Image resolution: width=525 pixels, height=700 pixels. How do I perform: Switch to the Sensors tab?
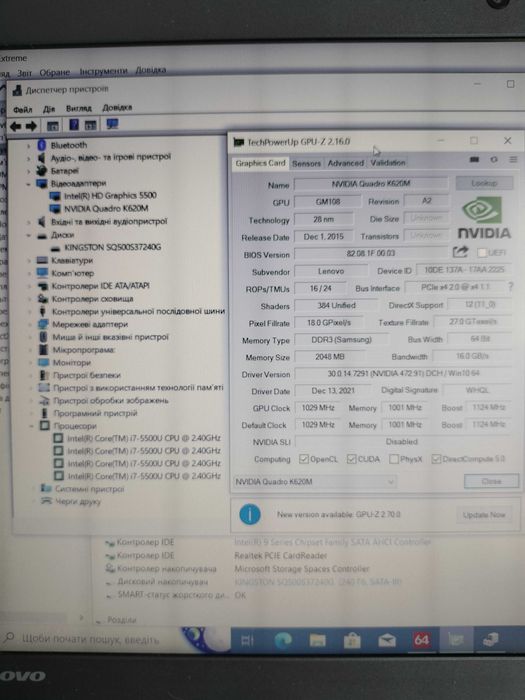(x=306, y=163)
